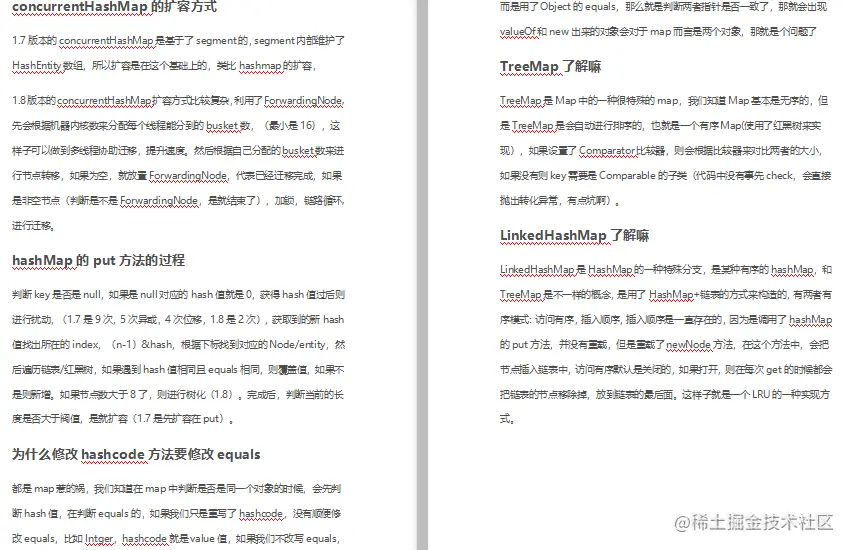Click the line starting 'HashEntity 数组'

click(x=164, y=66)
